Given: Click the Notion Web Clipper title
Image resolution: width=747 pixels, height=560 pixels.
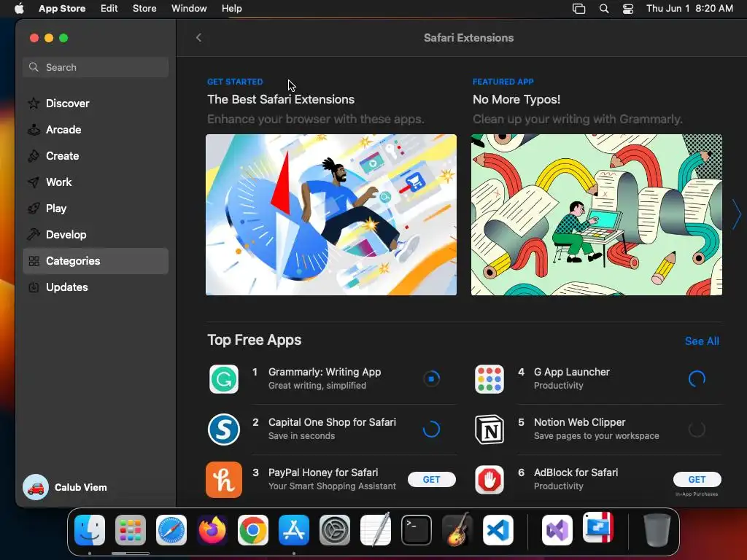Looking at the screenshot, I should pos(579,422).
